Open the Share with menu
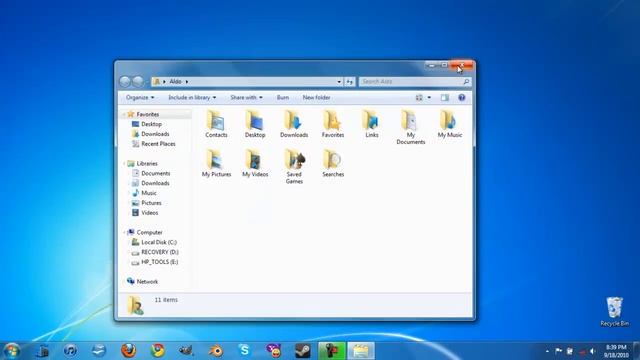Viewport: 640px width, 360px height. [246, 98]
